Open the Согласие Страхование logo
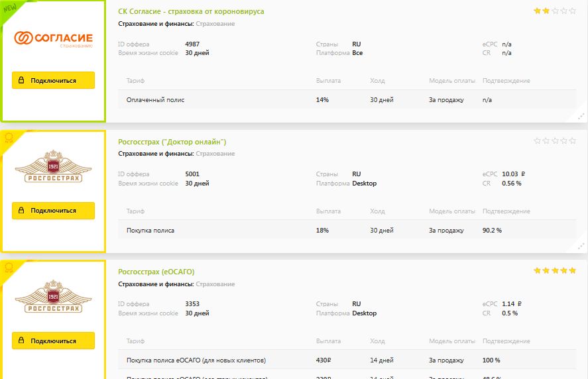The image size is (588, 379). tap(53, 39)
